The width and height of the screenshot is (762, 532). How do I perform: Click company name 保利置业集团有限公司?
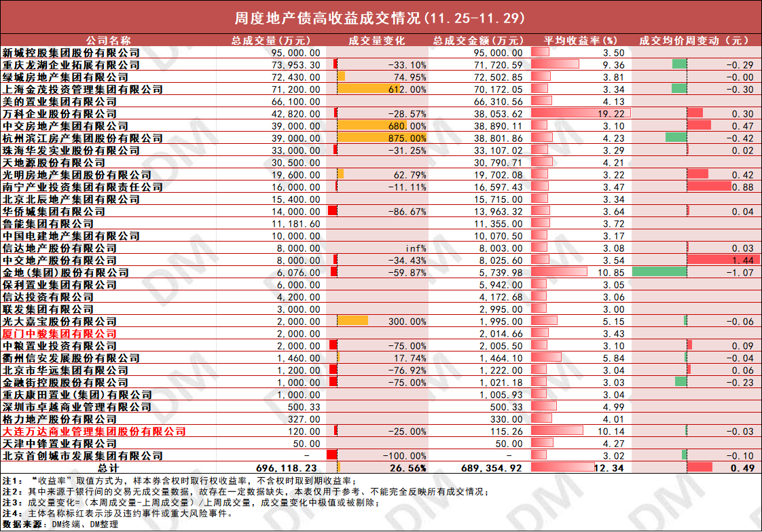pos(59,284)
